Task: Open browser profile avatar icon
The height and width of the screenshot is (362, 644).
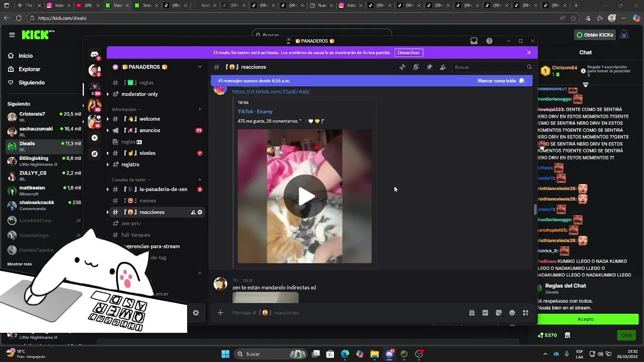Action: 612,18
